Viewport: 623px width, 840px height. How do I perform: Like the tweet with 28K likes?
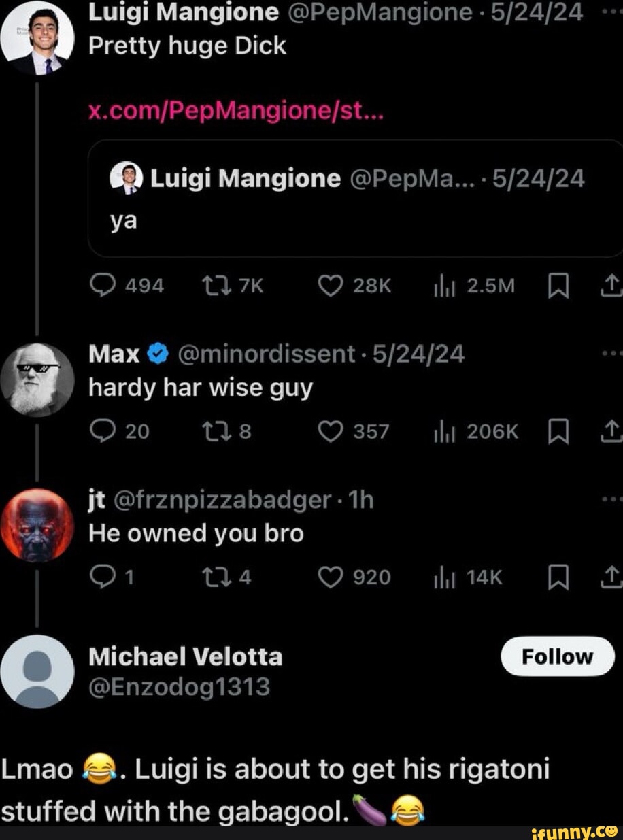tap(330, 286)
